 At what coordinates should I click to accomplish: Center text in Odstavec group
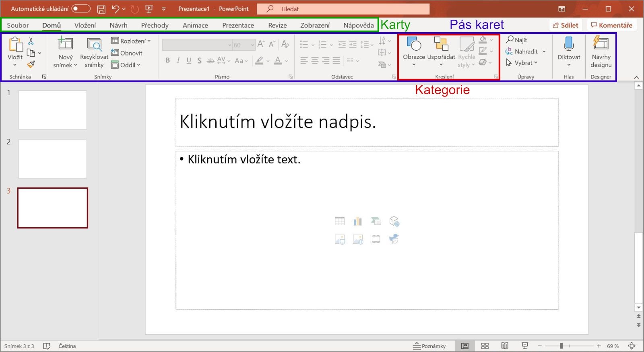(x=315, y=60)
